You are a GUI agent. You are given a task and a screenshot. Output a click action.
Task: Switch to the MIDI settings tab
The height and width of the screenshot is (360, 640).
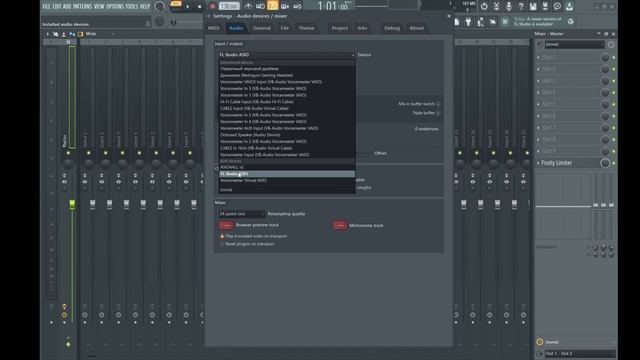[214, 28]
